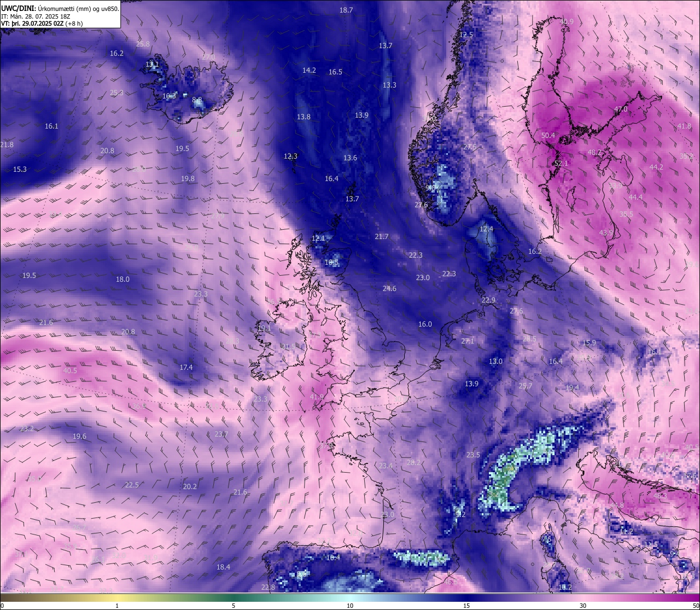
Task: Click the 20.2 value label
Action: [190, 486]
